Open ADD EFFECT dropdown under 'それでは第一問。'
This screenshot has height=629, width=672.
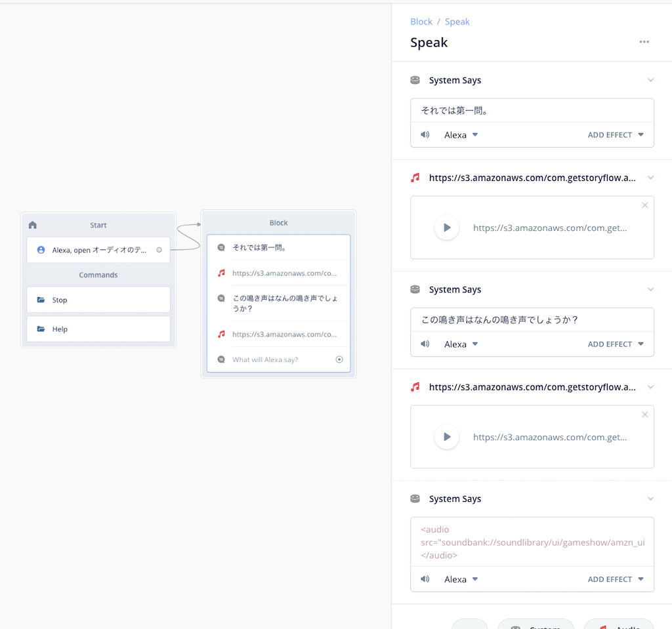click(616, 134)
